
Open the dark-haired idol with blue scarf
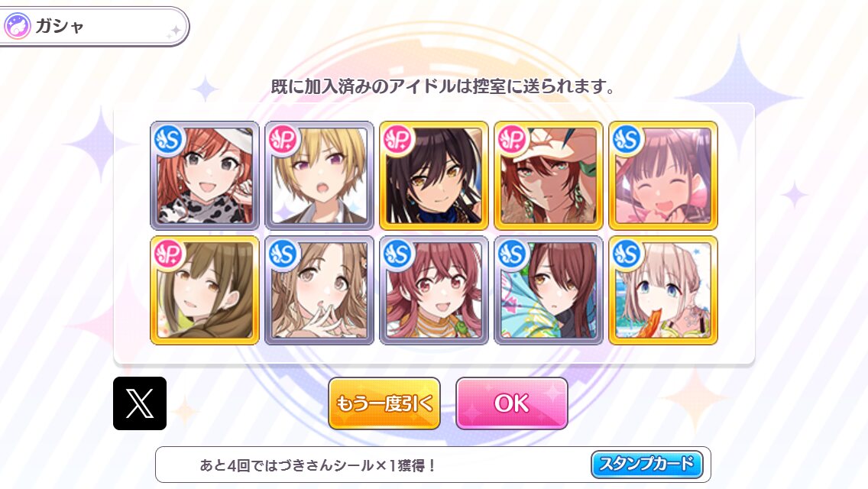click(x=434, y=176)
